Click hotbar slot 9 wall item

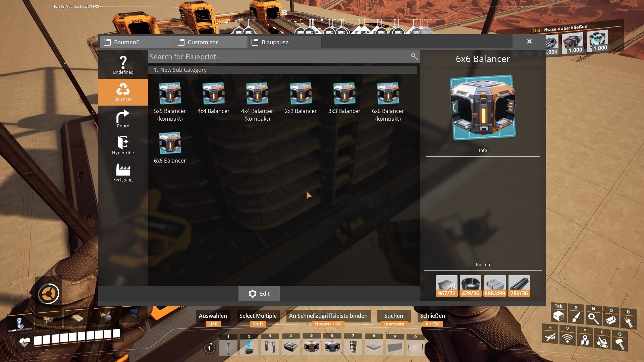(395, 345)
